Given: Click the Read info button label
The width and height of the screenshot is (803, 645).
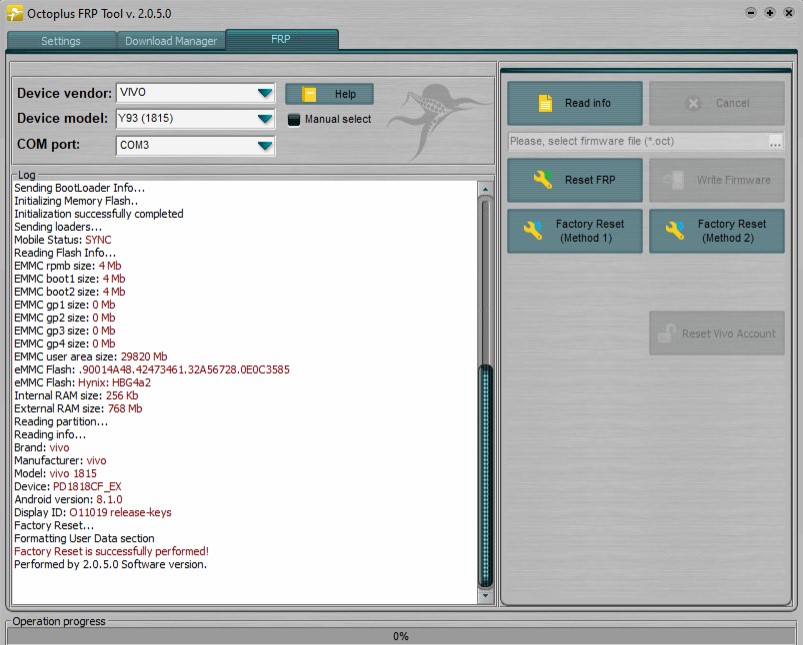Looking at the screenshot, I should coord(588,103).
